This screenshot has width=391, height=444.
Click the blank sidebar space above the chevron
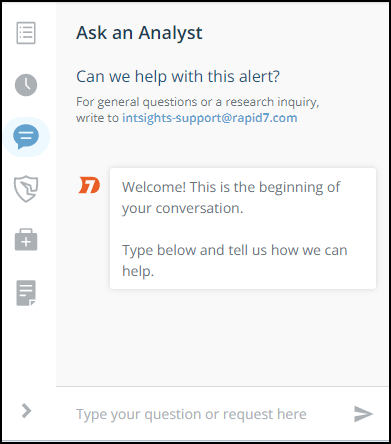tap(29, 353)
